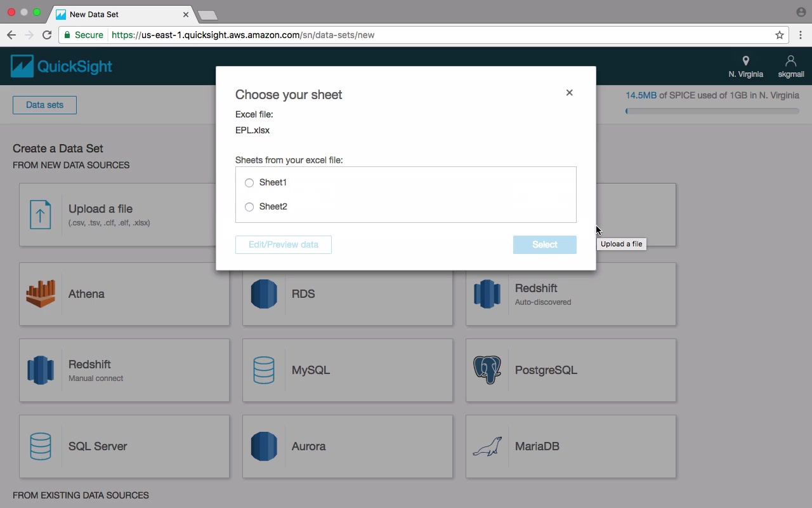
Task: Click the PostgreSQL card label
Action: [x=546, y=370]
